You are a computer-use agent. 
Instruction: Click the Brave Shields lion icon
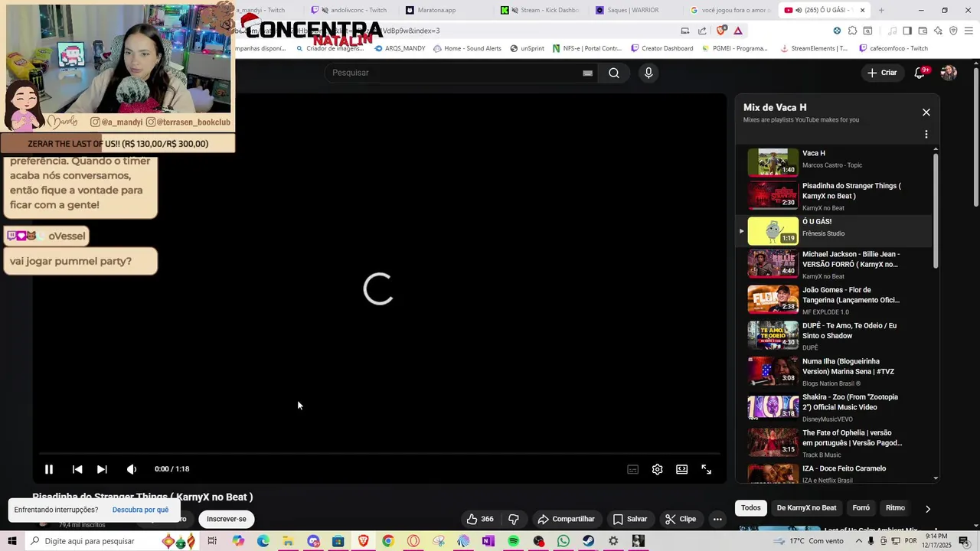tap(720, 31)
